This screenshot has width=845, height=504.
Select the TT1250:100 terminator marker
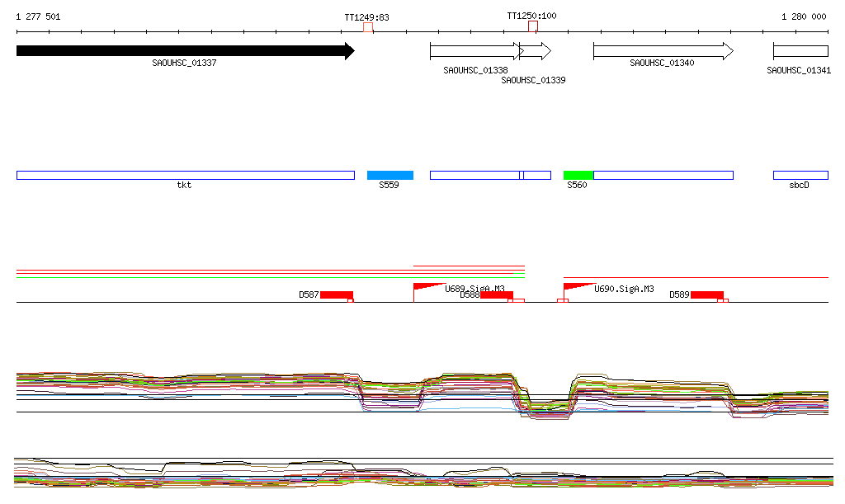533,26
